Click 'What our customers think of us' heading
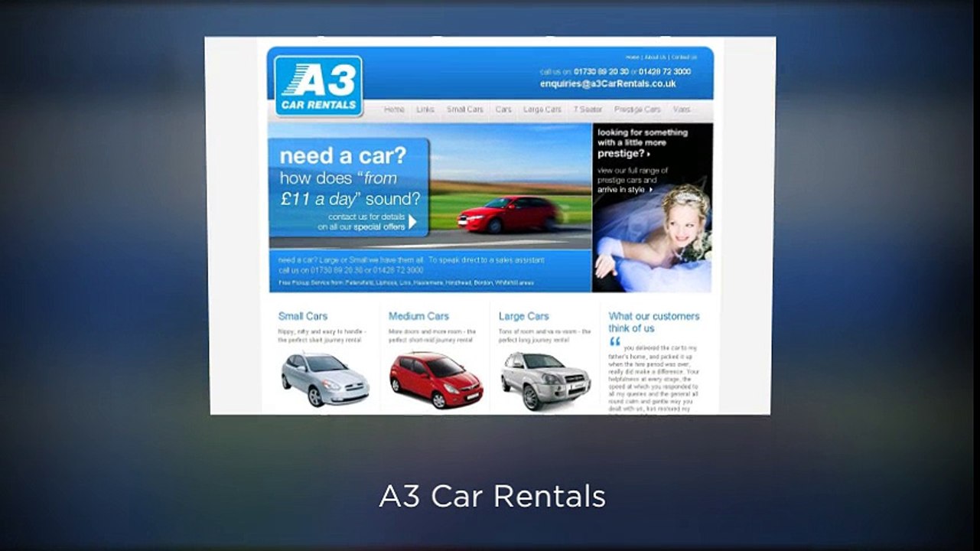Viewport: 980px width, 551px height. 654,322
